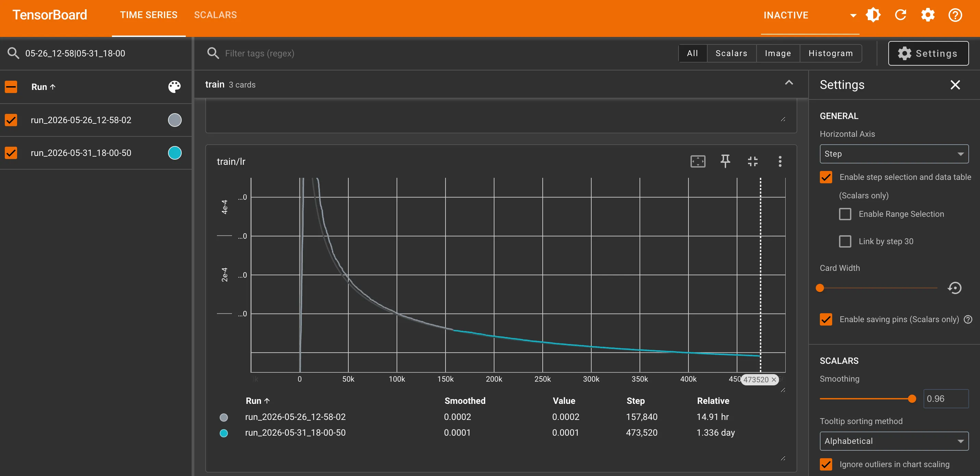The height and width of the screenshot is (476, 980).
Task: Close the Settings panel
Action: click(x=955, y=84)
